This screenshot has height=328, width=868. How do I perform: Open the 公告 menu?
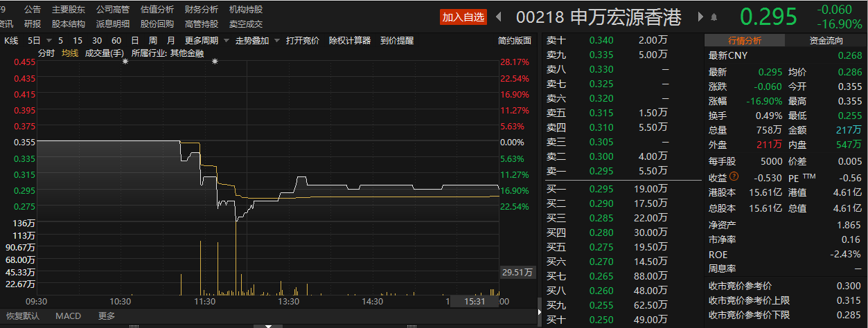coord(33,10)
